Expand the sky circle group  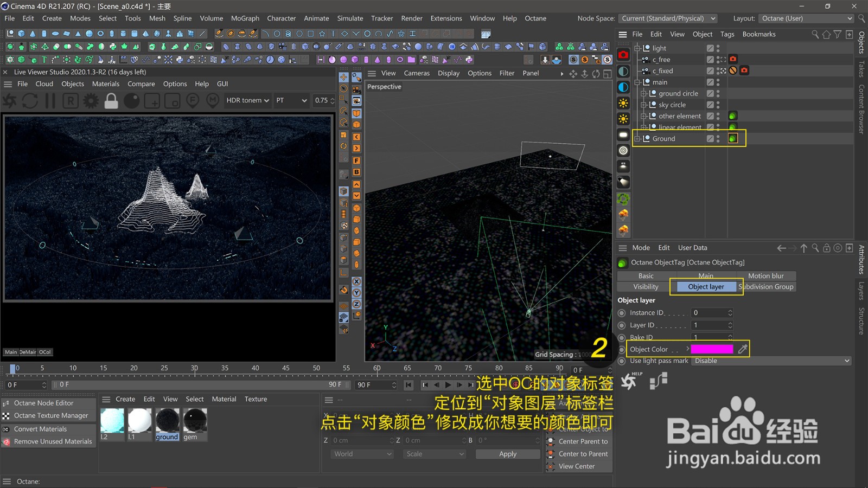(644, 105)
